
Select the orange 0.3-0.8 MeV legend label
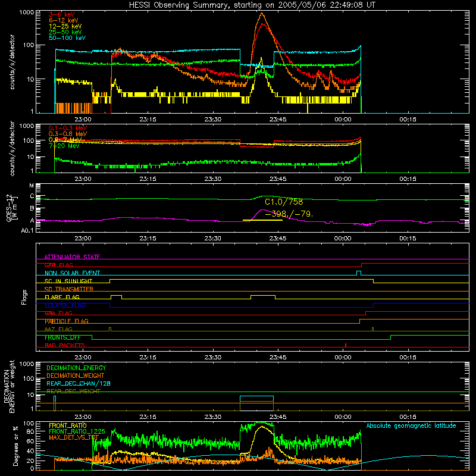[x=68, y=134]
